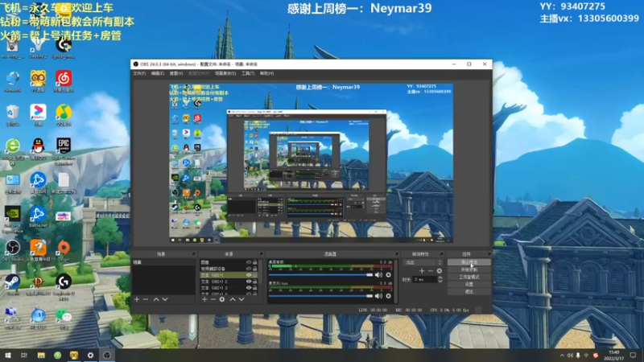Open source properties gear in sources panel
The height and width of the screenshot is (362, 644).
(x=222, y=299)
